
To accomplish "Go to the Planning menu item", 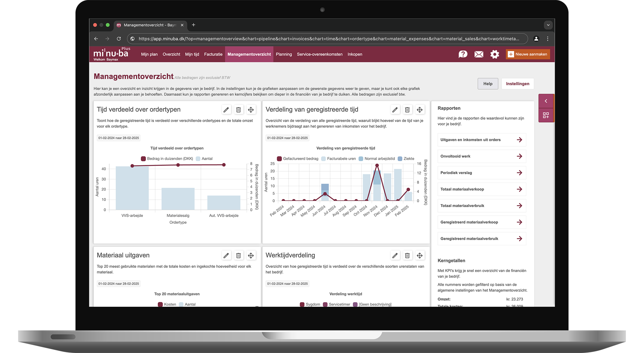I will click(284, 54).
